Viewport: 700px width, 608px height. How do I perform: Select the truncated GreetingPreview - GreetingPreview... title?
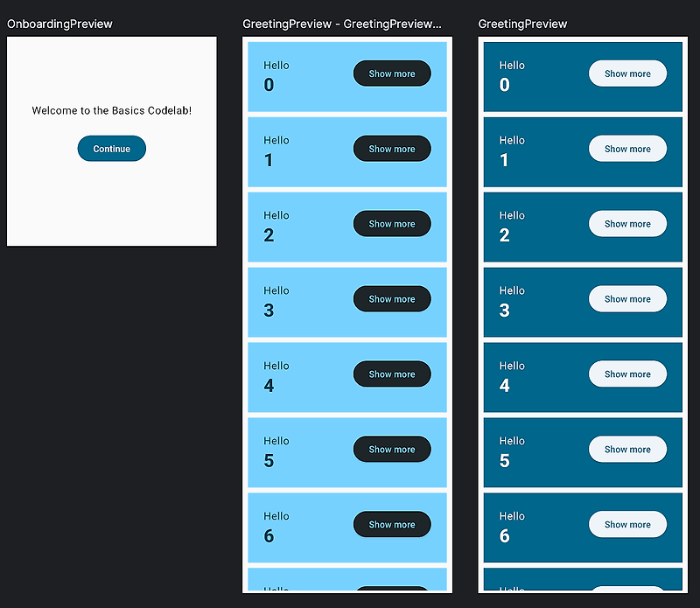pyautogui.click(x=342, y=24)
